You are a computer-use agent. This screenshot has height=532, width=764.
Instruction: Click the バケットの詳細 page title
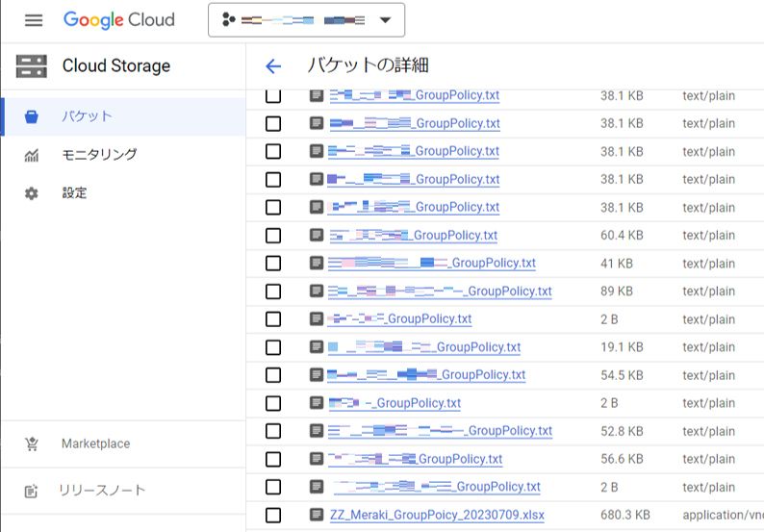(x=368, y=65)
